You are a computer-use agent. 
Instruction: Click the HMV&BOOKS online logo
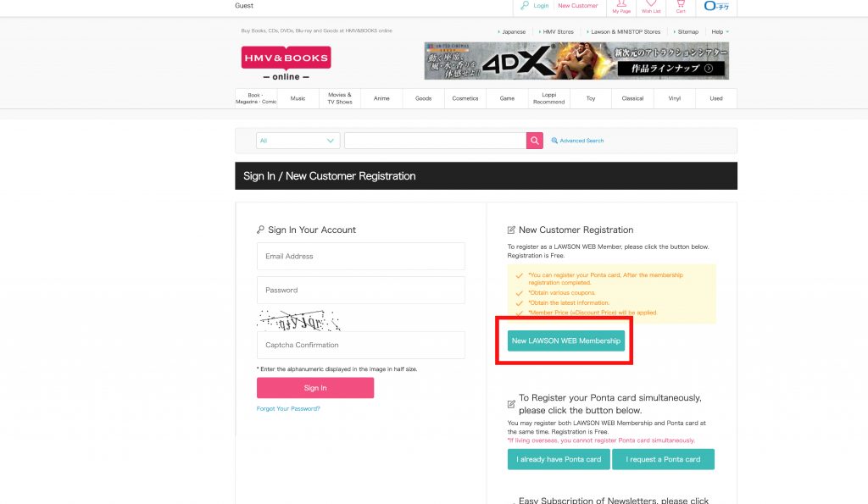286,63
